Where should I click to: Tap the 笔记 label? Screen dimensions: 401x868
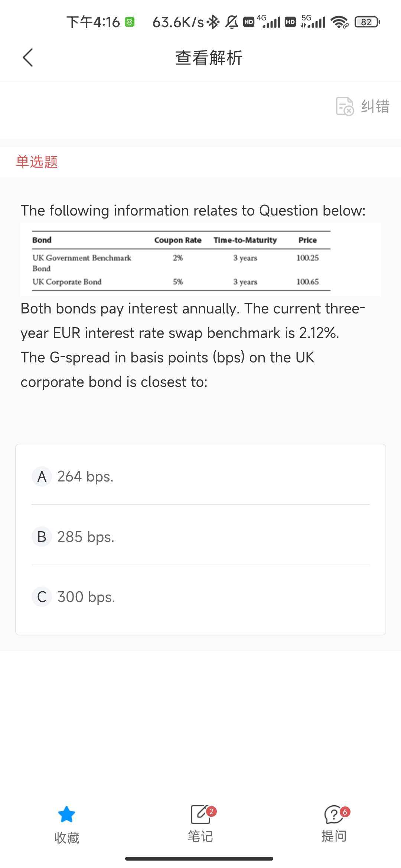(x=200, y=836)
